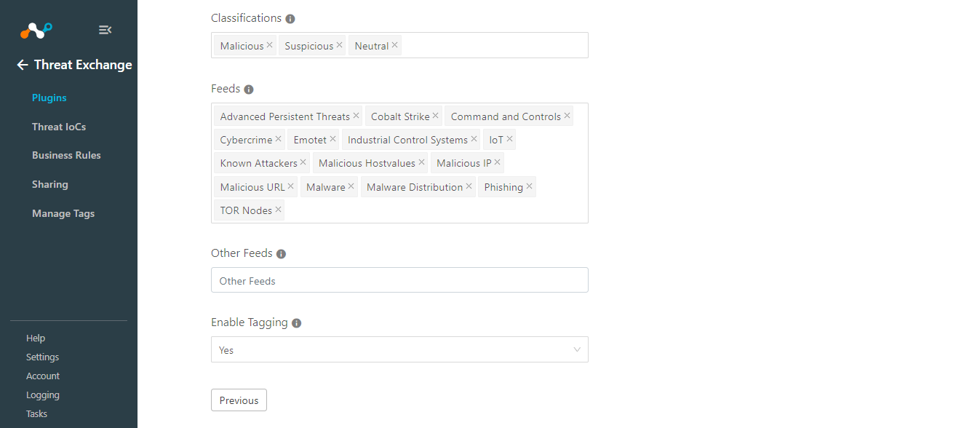Remove the Emotet feed tag

332,139
